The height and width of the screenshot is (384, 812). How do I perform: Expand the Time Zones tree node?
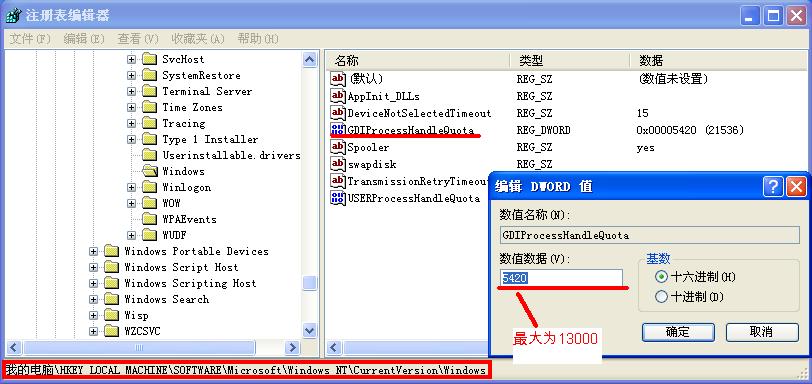click(x=131, y=108)
